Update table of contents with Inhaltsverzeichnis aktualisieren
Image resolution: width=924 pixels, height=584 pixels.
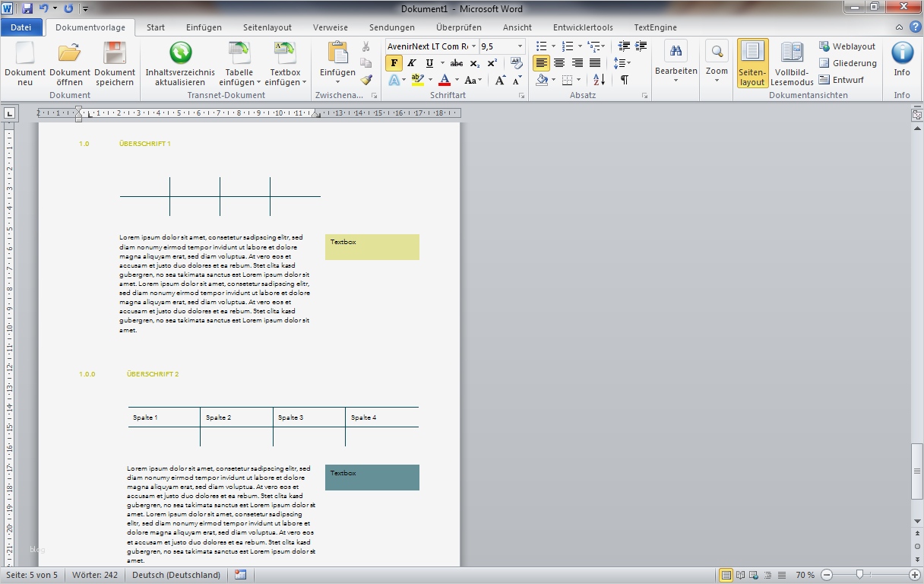tap(180, 54)
